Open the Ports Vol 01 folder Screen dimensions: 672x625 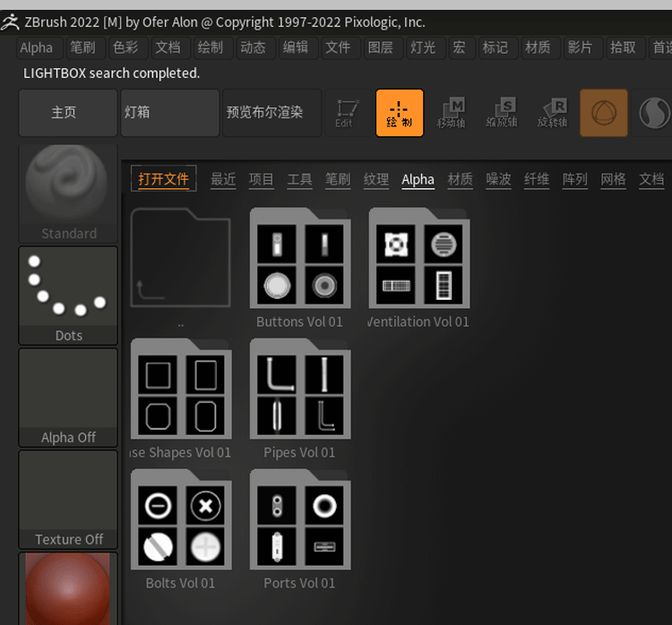[300, 519]
